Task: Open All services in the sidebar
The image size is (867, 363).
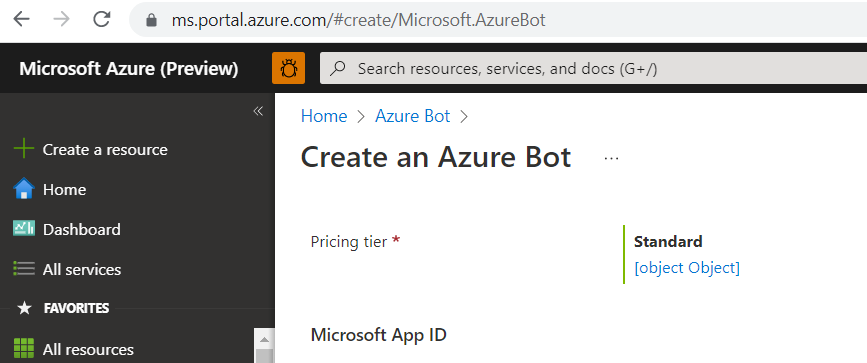Action: pyautogui.click(x=82, y=269)
